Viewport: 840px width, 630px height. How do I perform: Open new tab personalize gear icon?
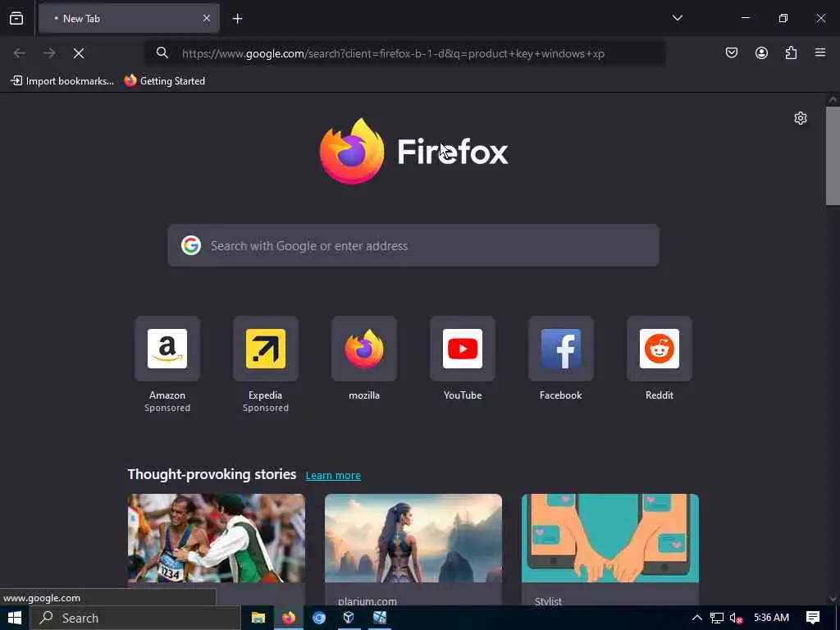(x=801, y=118)
